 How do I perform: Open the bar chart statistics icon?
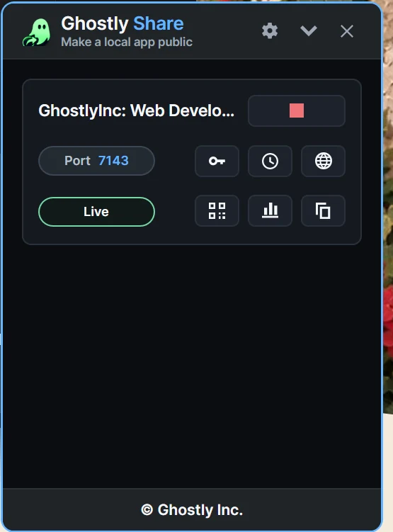pyautogui.click(x=270, y=210)
